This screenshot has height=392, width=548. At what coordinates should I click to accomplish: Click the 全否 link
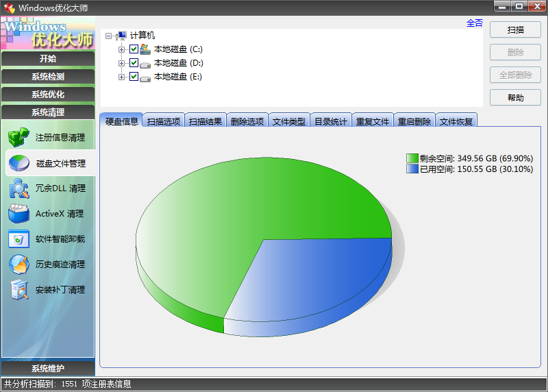(x=474, y=23)
